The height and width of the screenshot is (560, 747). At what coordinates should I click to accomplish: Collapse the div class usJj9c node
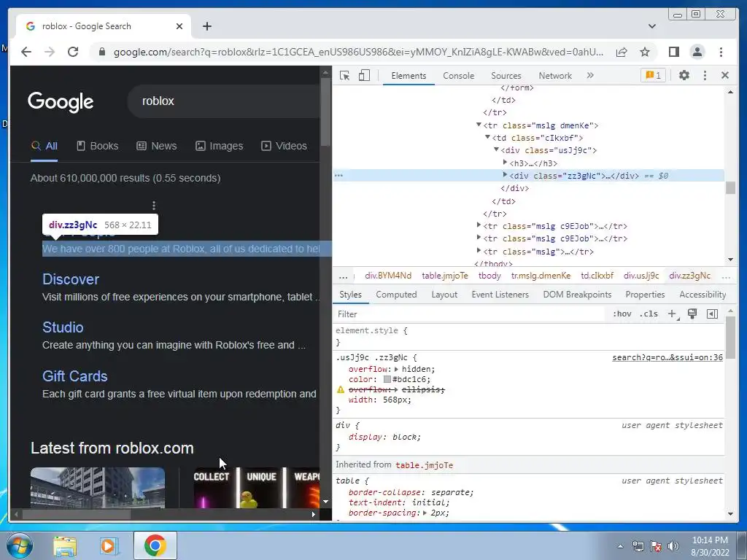coord(496,149)
